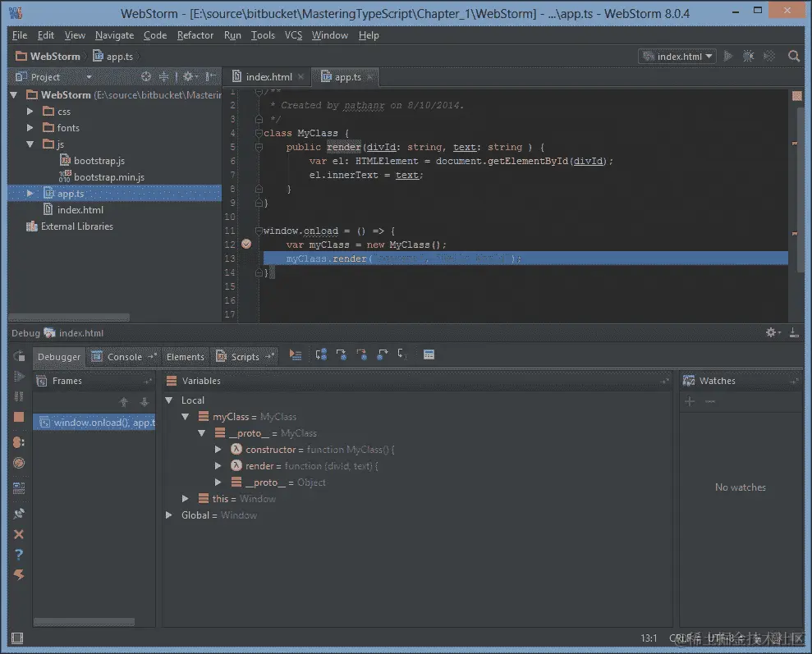
Task: Collapse the myClass variable node
Action: [186, 417]
